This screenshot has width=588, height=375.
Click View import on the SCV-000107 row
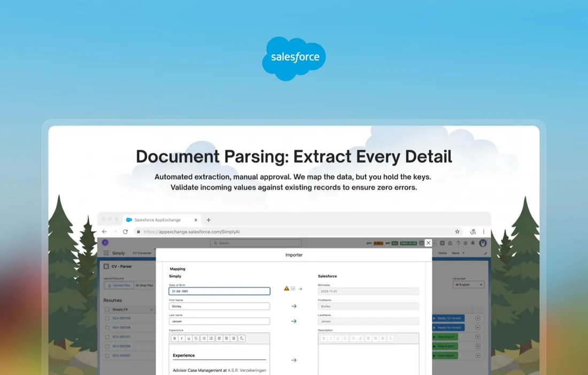coord(445,337)
